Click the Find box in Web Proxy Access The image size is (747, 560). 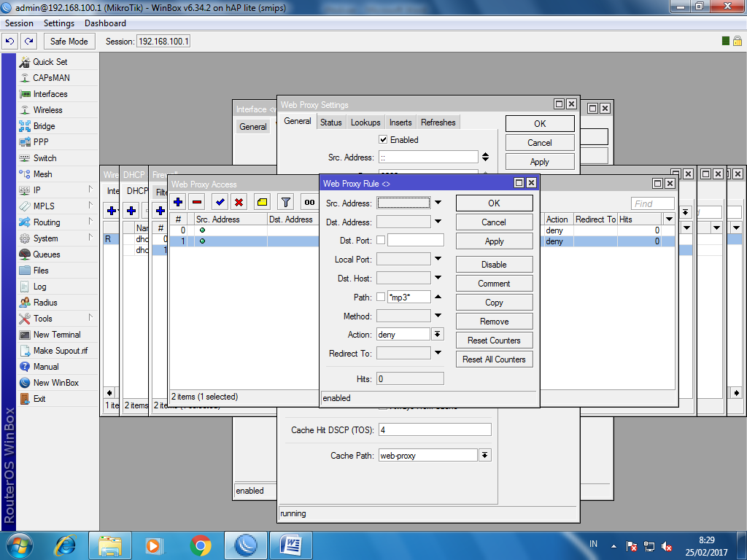tap(653, 204)
